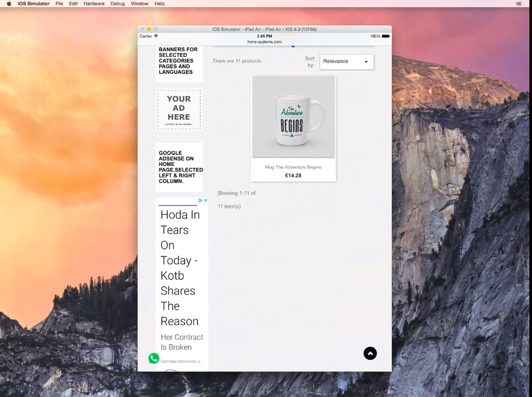532x397 pixels.
Task: Click the Hoda In Tears ad headline
Action: point(180,268)
